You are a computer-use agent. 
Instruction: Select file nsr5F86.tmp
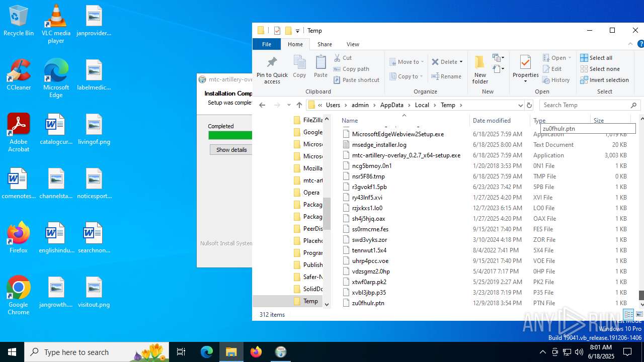click(x=368, y=176)
